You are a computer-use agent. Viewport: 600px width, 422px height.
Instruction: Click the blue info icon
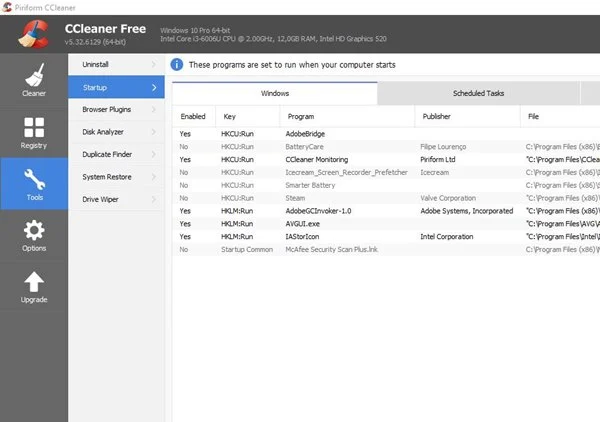[177, 65]
